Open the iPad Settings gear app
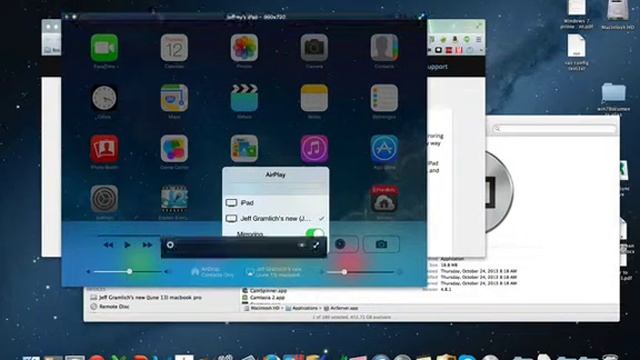Image resolution: width=640 pixels, height=360 pixels. point(104,199)
